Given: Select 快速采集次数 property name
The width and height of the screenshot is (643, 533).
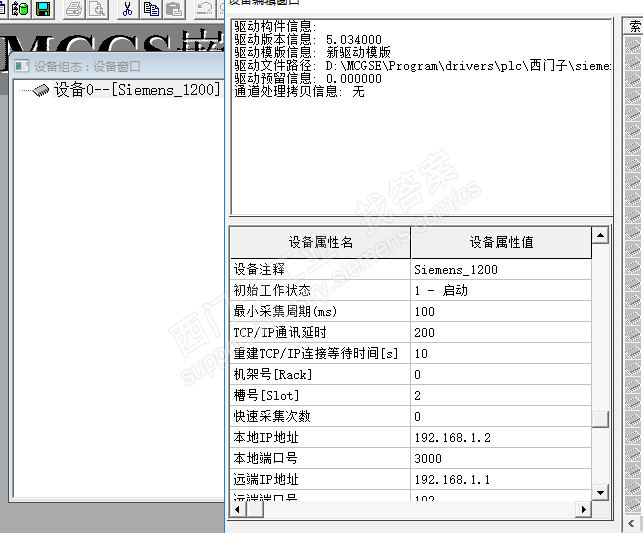Looking at the screenshot, I should pos(320,417).
